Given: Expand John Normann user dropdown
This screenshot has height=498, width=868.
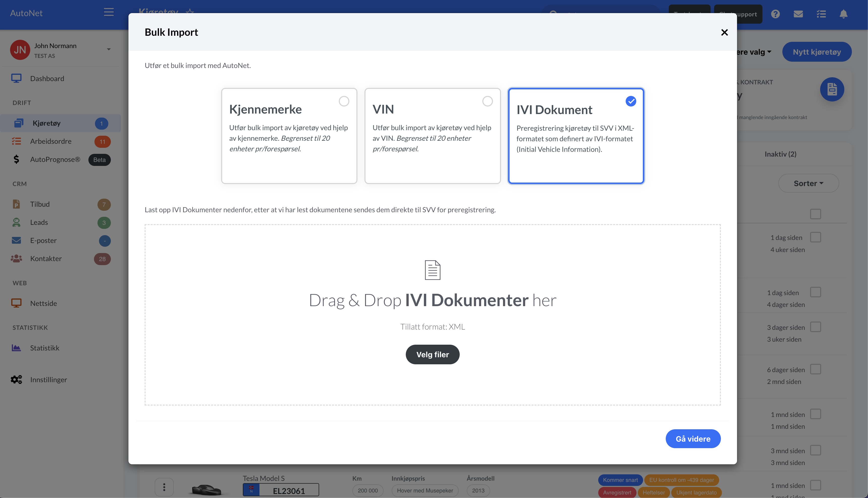Looking at the screenshot, I should [109, 50].
